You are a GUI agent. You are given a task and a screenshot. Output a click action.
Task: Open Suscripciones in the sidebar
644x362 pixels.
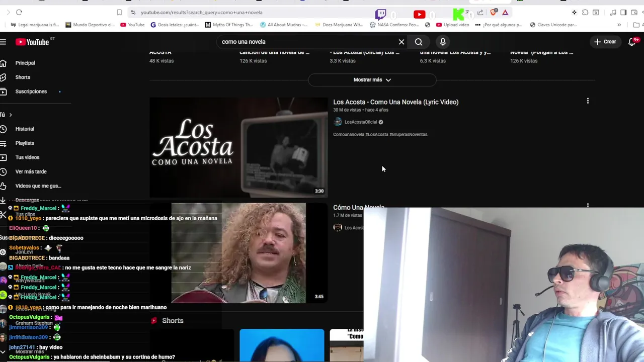coord(31,92)
